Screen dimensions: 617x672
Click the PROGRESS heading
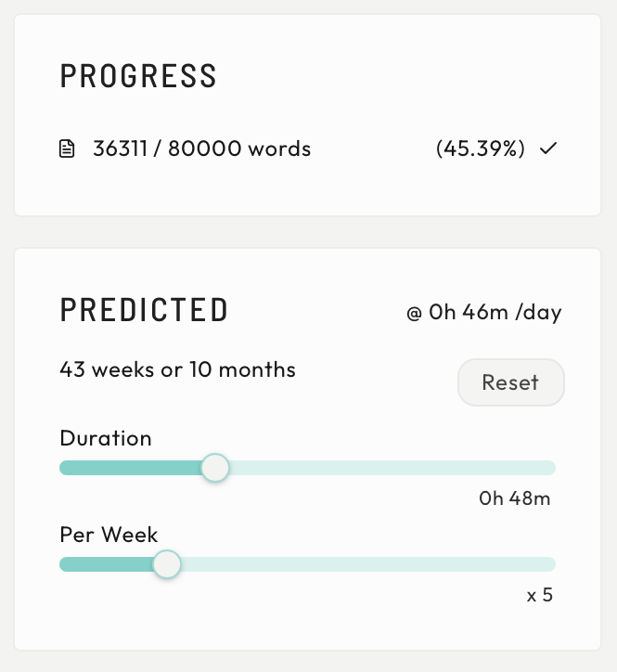coord(138,76)
